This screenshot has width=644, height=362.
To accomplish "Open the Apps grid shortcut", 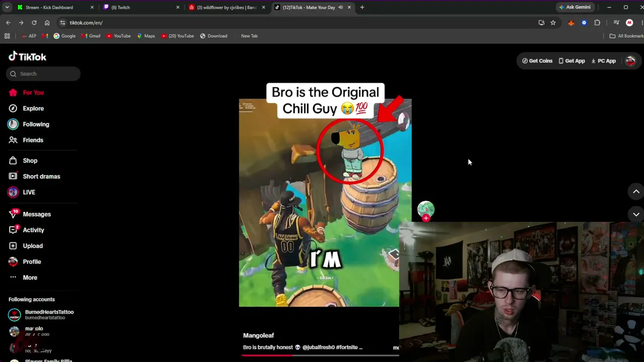I will click(7, 36).
